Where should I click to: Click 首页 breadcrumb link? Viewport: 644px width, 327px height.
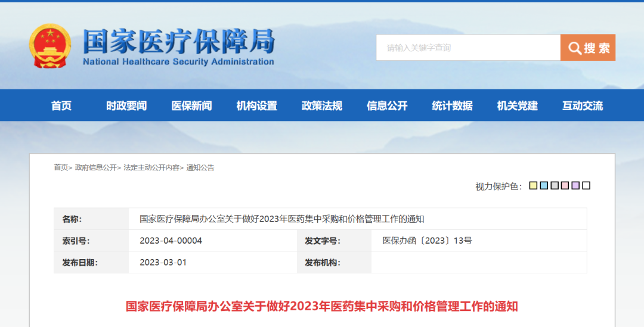pyautogui.click(x=61, y=168)
